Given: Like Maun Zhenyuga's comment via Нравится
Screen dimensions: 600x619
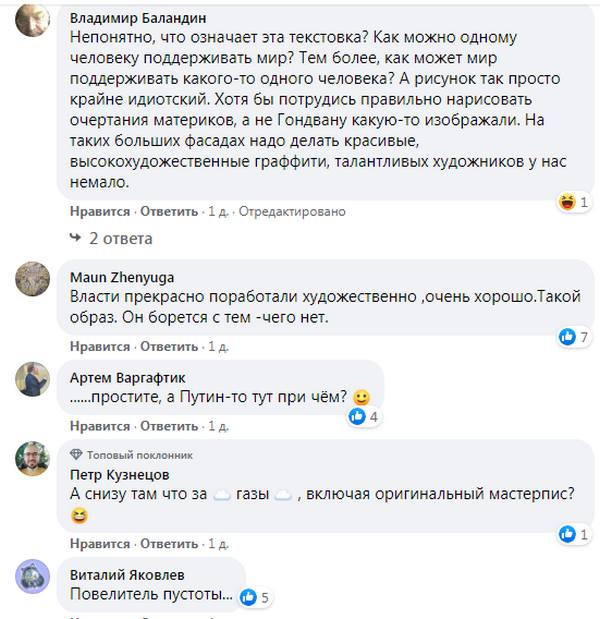Looking at the screenshot, I should pos(100,346).
